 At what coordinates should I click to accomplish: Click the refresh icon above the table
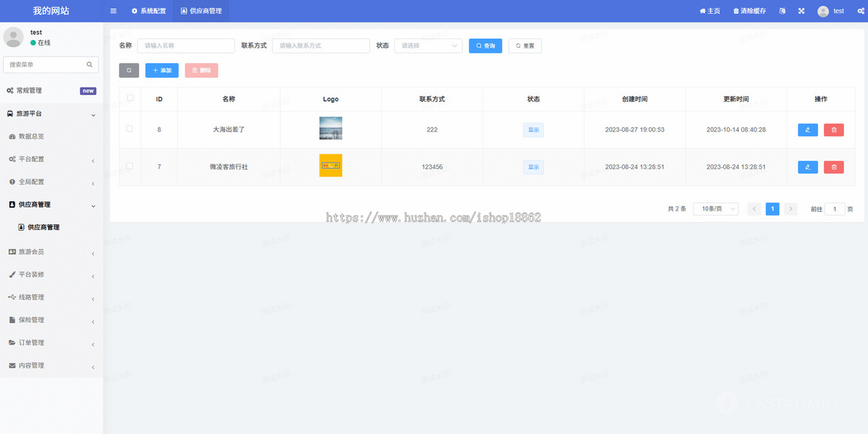click(x=129, y=70)
